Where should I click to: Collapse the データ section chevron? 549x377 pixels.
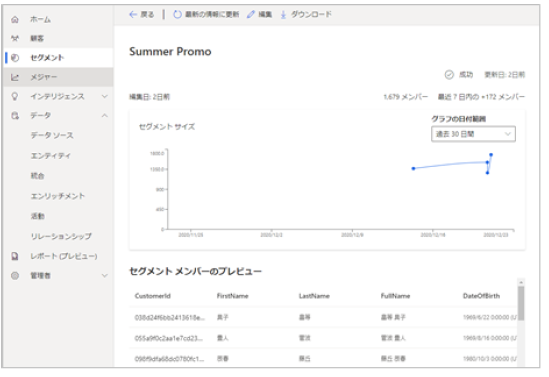(104, 116)
